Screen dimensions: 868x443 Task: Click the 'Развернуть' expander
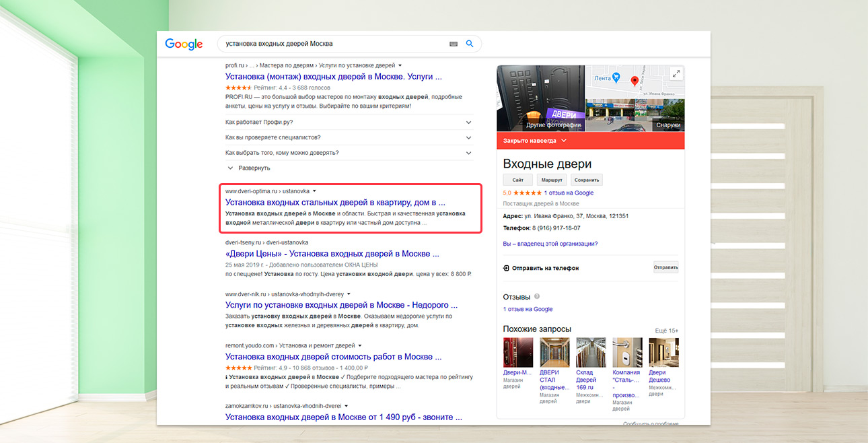pyautogui.click(x=249, y=168)
